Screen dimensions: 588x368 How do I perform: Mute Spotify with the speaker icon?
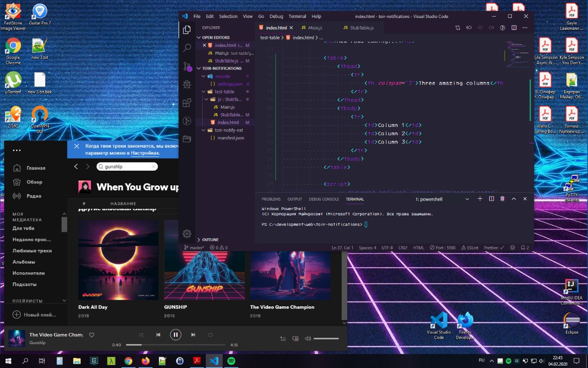(308, 339)
